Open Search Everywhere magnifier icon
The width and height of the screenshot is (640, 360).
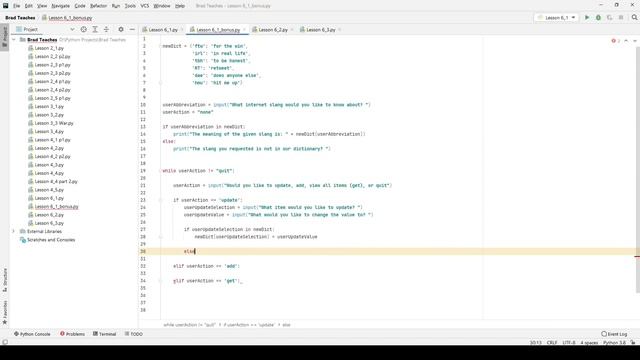(x=634, y=18)
